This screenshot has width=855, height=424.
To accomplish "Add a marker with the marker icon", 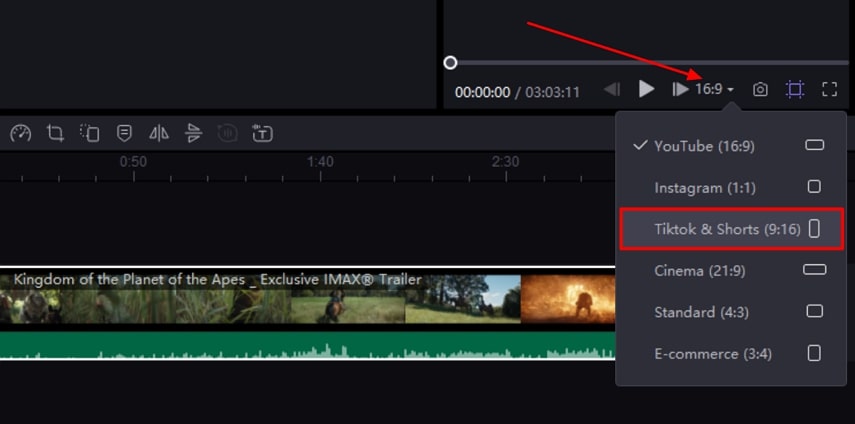I will (x=124, y=133).
